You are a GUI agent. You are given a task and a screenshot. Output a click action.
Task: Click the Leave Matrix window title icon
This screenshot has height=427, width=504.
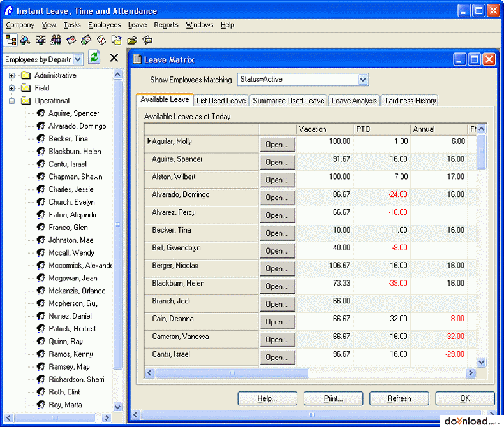point(137,59)
